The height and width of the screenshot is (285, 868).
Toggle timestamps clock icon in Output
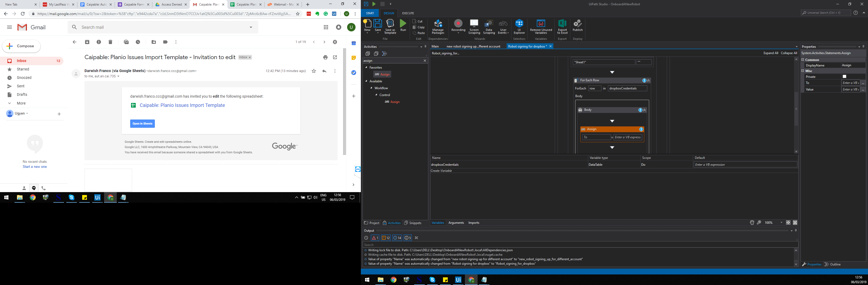[366, 238]
